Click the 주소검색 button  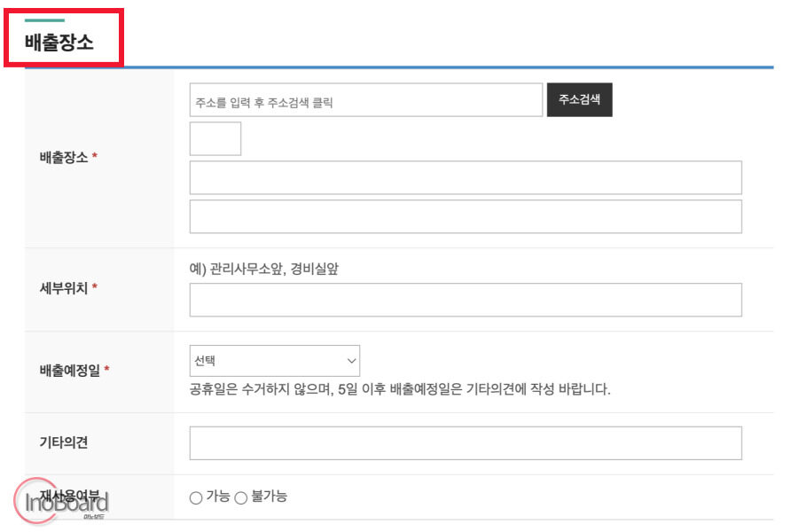(x=579, y=100)
